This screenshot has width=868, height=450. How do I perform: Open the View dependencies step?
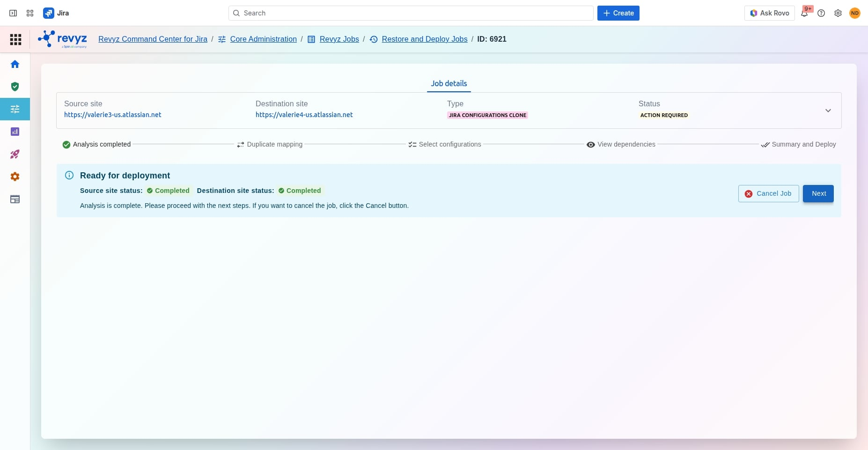[x=621, y=145]
